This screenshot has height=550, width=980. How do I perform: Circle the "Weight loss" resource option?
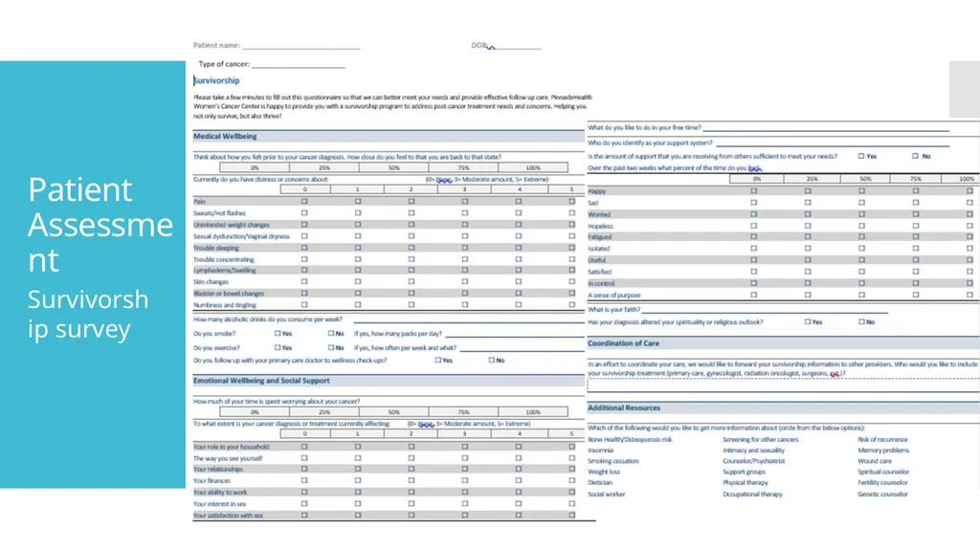(604, 472)
